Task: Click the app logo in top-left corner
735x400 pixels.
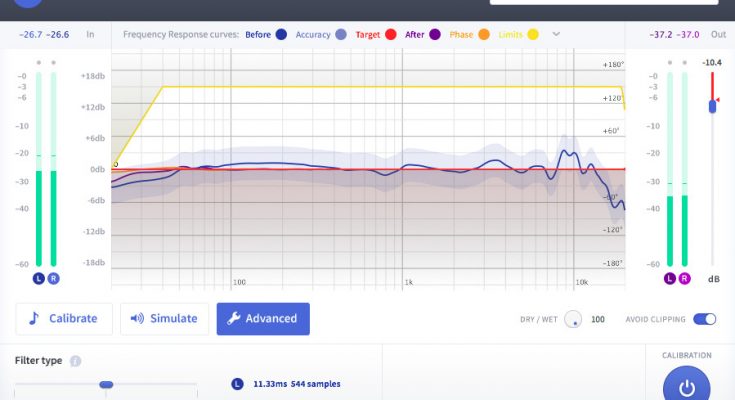Action: [x=30, y=5]
